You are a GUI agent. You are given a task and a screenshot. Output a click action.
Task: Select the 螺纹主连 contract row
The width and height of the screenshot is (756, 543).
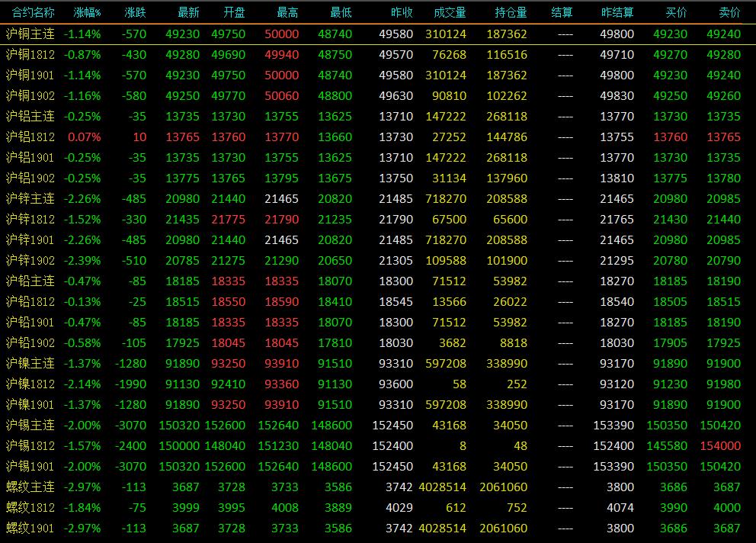[x=378, y=487]
